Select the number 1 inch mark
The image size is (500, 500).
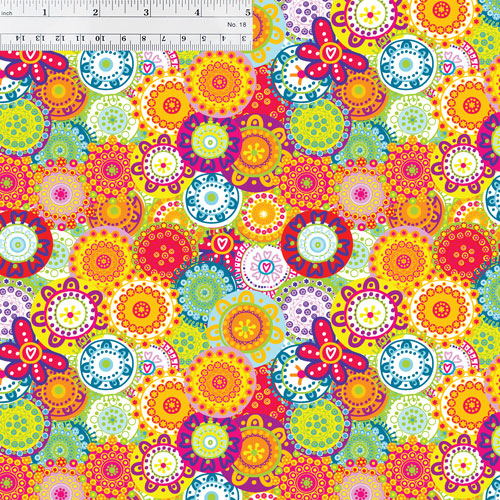click(45, 13)
